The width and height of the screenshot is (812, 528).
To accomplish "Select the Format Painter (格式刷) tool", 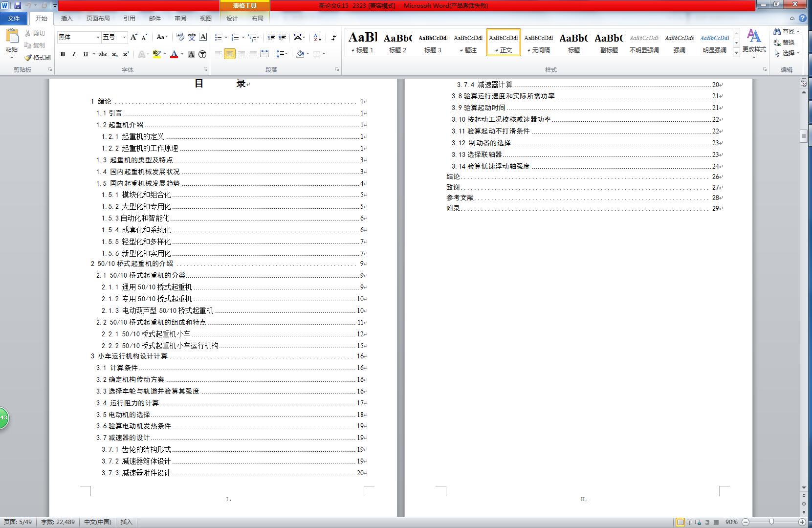I will [x=38, y=57].
